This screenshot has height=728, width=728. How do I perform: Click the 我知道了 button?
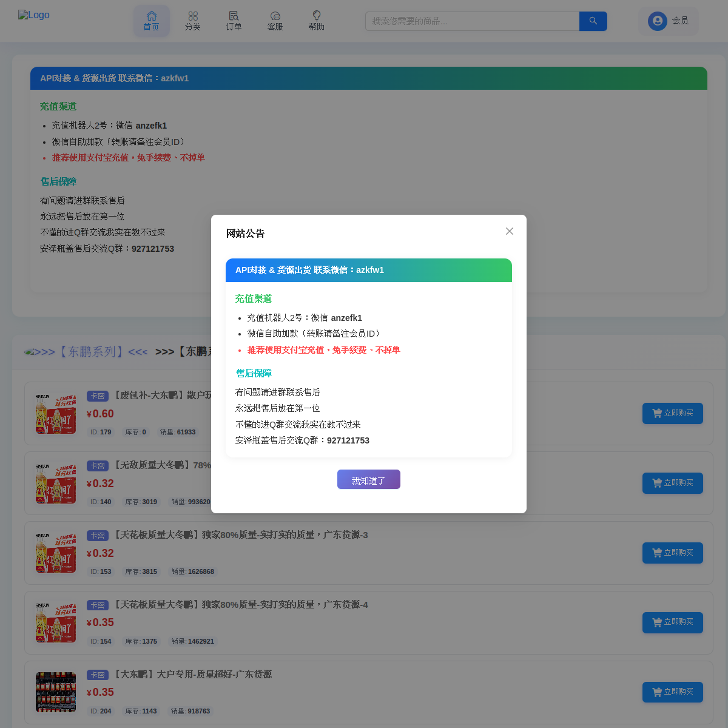click(369, 479)
